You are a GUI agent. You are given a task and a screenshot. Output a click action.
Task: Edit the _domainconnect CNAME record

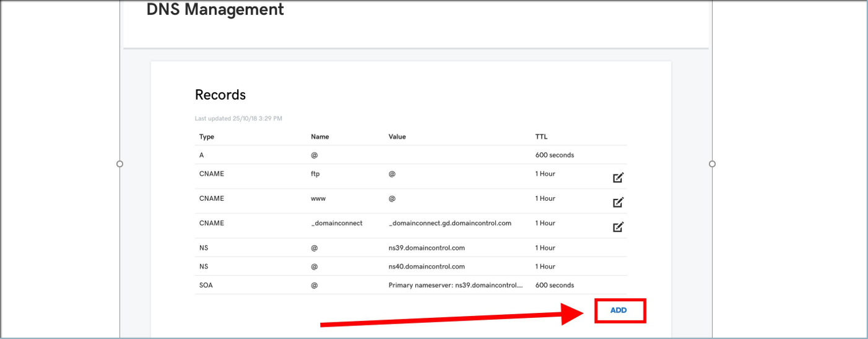[x=618, y=227]
